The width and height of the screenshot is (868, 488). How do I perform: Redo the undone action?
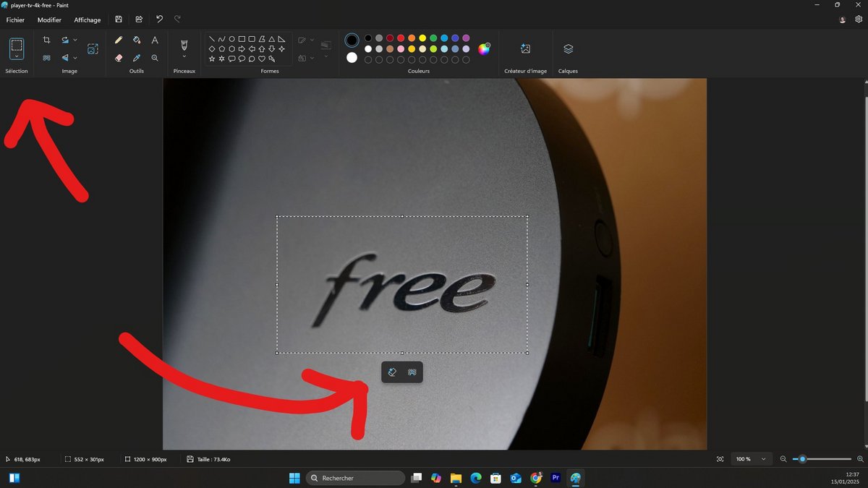click(x=177, y=20)
